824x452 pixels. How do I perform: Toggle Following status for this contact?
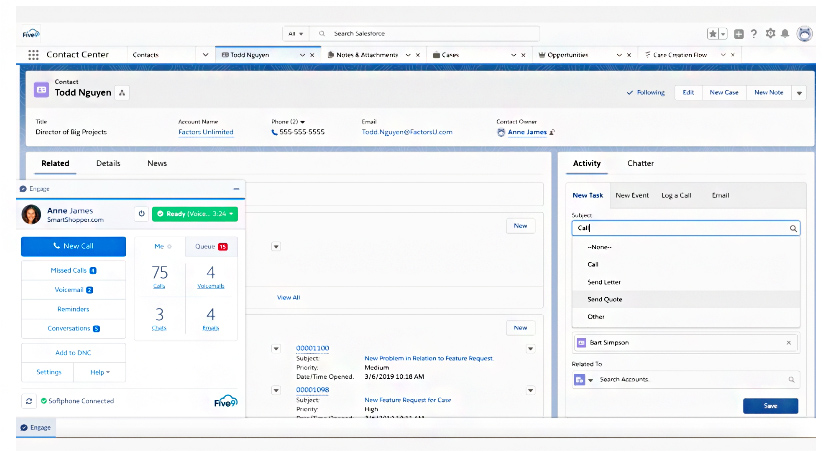tap(645, 92)
